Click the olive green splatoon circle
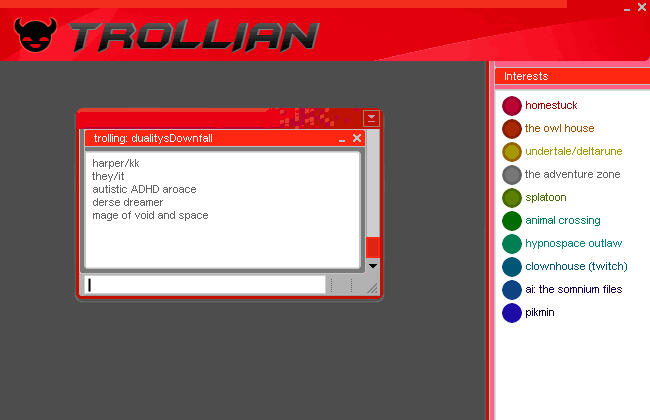650x420 pixels. click(x=512, y=197)
